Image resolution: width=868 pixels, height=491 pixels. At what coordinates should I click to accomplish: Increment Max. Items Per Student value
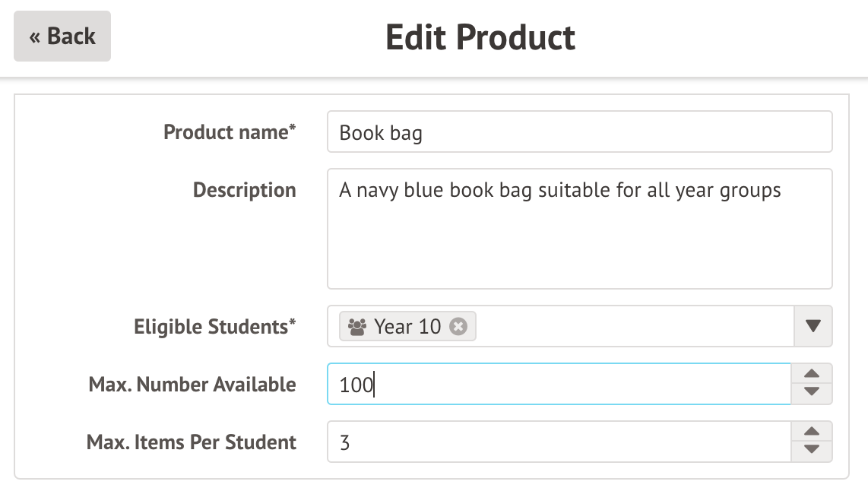pyautogui.click(x=812, y=432)
